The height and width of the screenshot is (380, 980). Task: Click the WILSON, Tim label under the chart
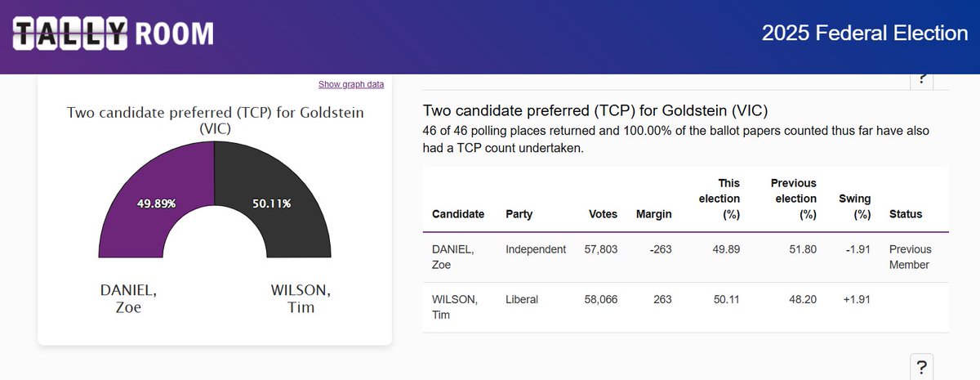click(301, 298)
